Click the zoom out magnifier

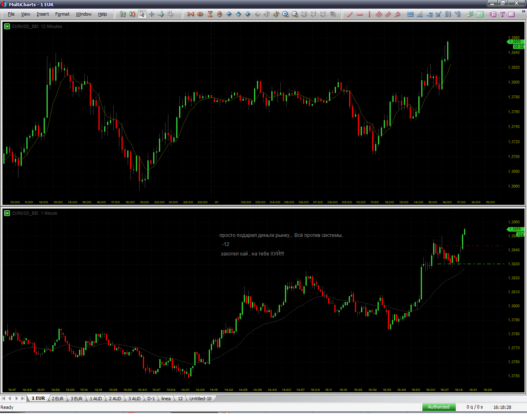(x=295, y=14)
